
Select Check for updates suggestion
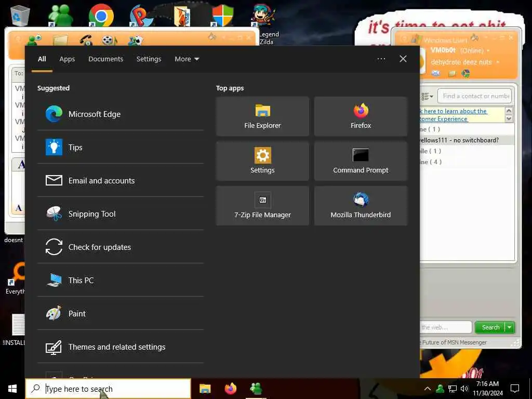coord(121,247)
